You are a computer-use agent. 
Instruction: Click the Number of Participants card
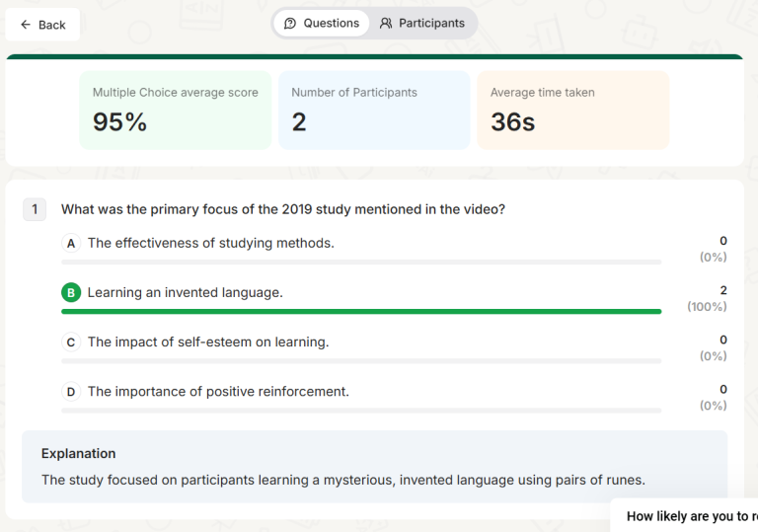coord(374,110)
